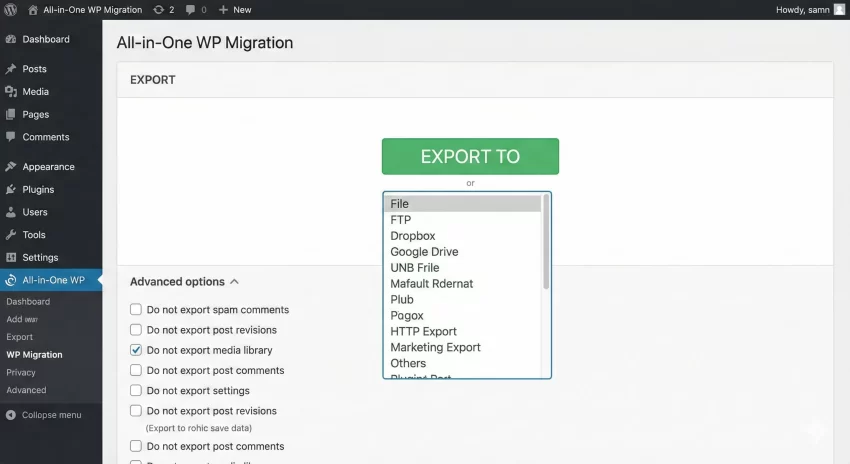Screen dimensions: 850x464
Task: Open the Posts menu
Action: 34,69
